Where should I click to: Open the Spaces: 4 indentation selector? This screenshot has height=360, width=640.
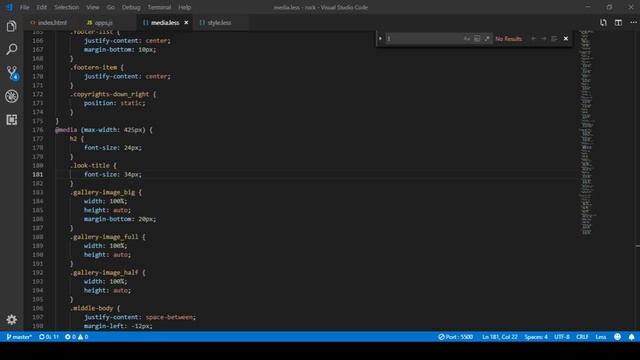coord(536,337)
